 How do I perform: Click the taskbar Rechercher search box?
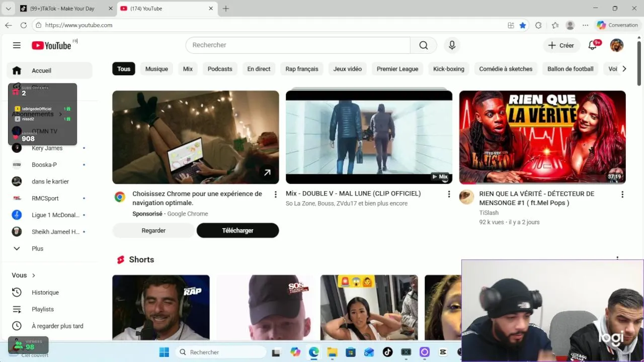220,352
